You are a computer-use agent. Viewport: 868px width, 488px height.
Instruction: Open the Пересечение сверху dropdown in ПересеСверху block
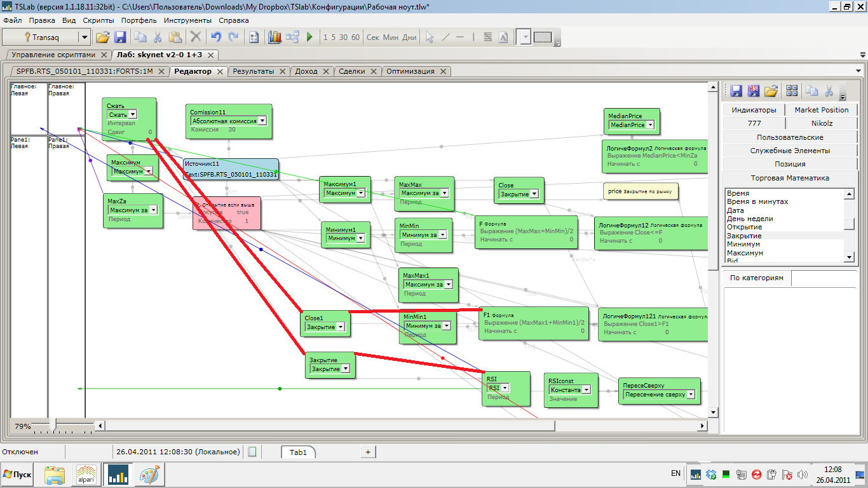691,395
